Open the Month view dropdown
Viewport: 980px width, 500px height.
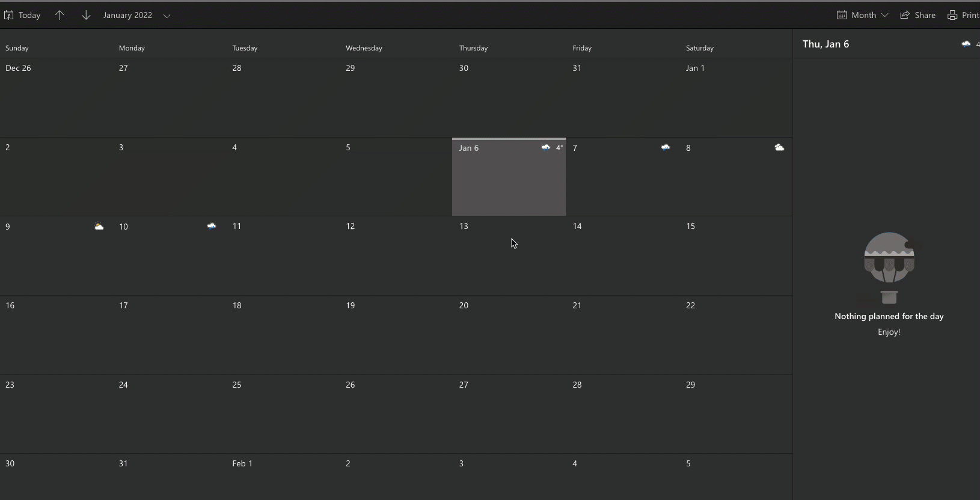[x=863, y=15]
